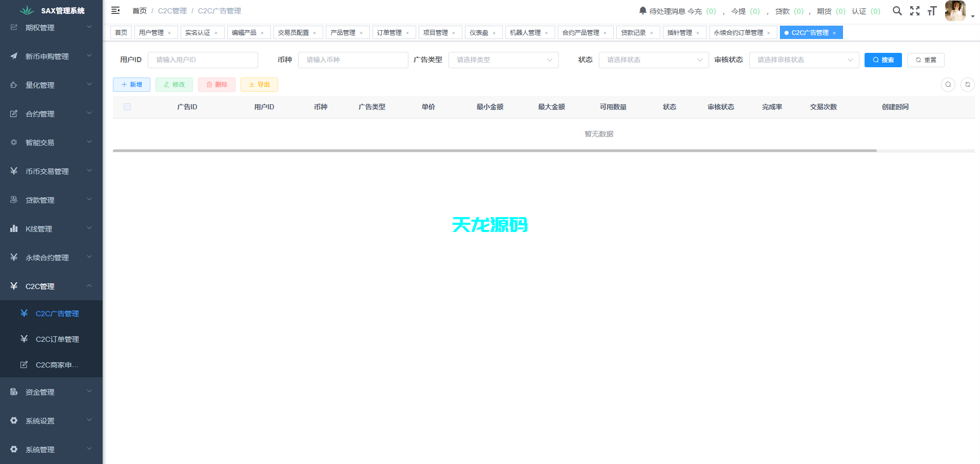Click the 新增 add button
This screenshot has height=464, width=980.
pos(131,84)
